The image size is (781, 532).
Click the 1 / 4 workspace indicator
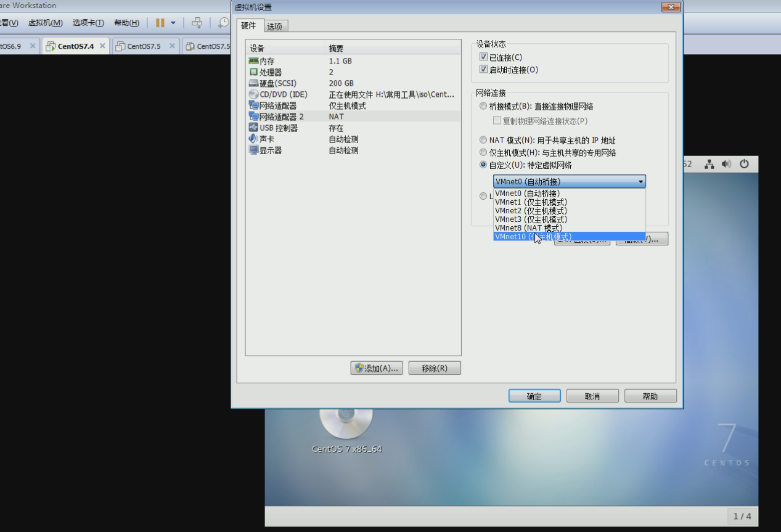pos(742,516)
